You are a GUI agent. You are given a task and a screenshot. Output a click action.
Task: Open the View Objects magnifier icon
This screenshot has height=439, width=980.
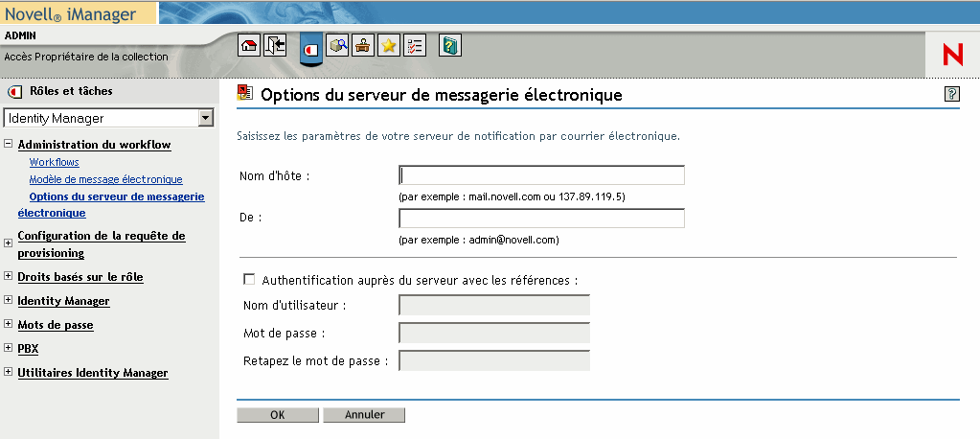pyautogui.click(x=338, y=46)
